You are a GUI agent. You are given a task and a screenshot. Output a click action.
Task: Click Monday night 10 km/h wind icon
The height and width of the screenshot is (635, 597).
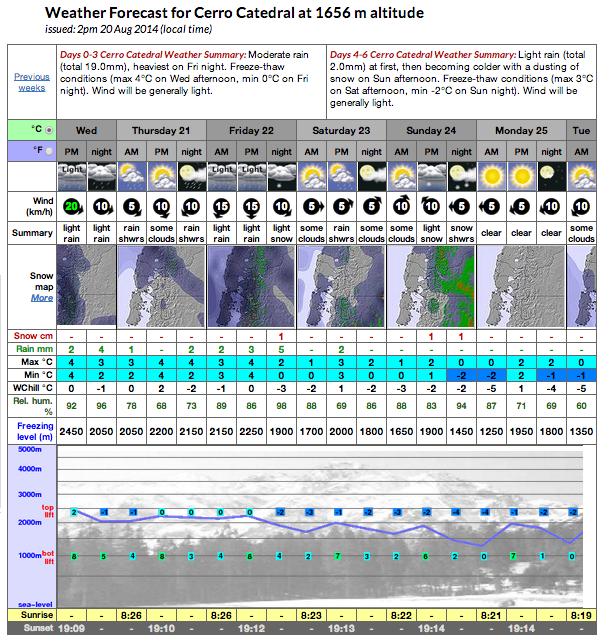point(550,207)
